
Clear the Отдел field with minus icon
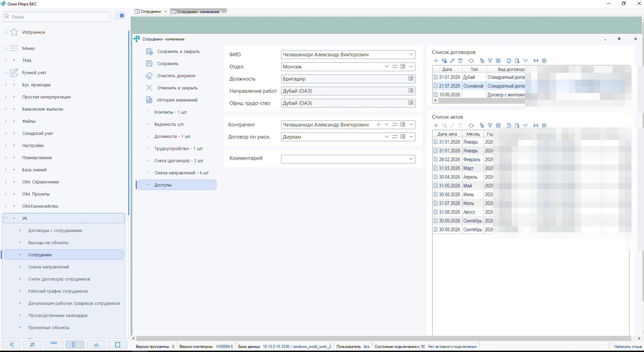[411, 66]
